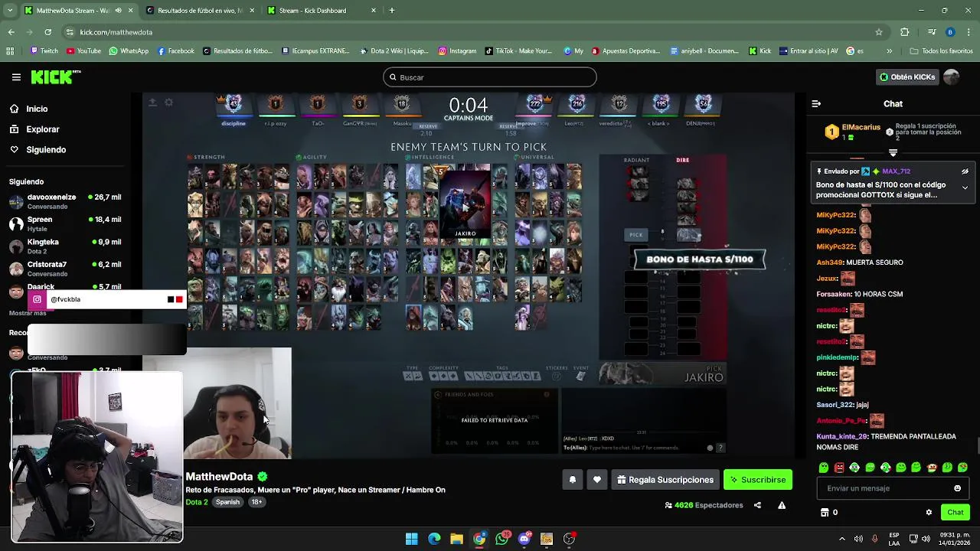Screen dimensions: 980x551
Task: Open the Kick hamburger menu
Action: pos(16,77)
